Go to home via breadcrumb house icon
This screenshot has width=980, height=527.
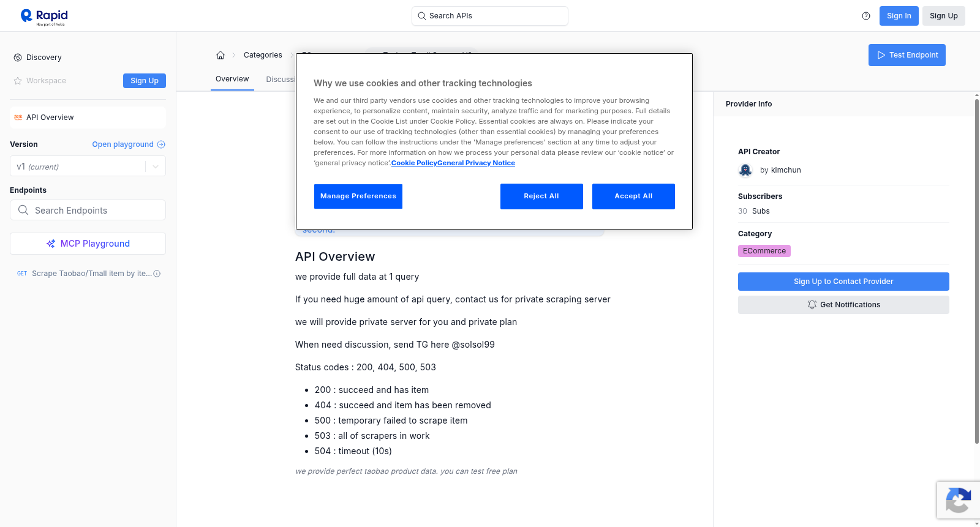[x=221, y=55]
